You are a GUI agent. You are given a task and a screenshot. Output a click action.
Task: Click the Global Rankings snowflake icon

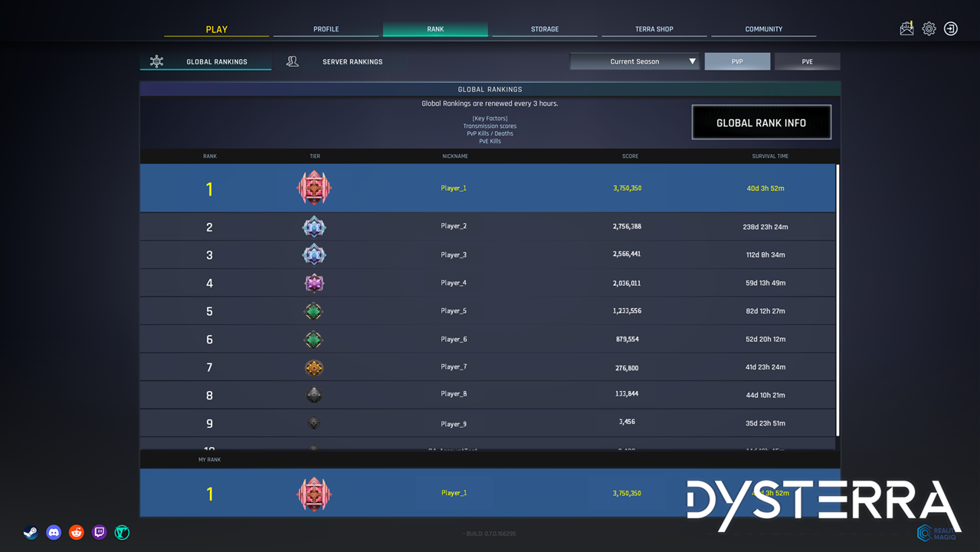tap(156, 61)
